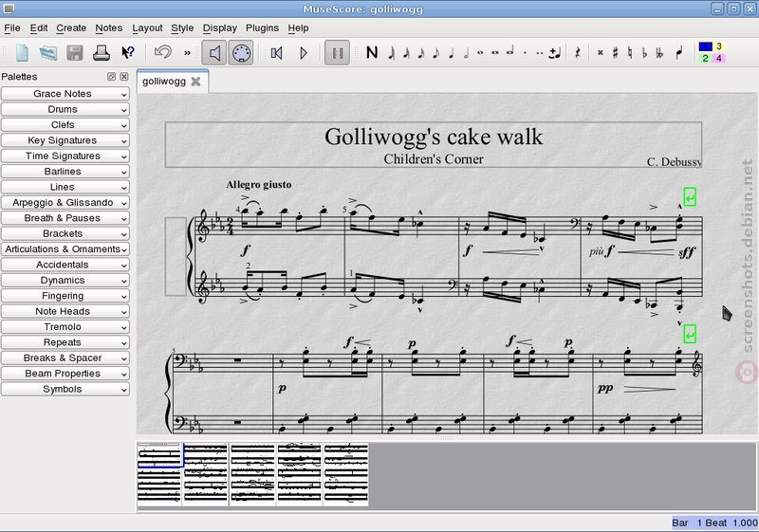Image resolution: width=759 pixels, height=532 pixels.
Task: Undo the last action
Action: 163,52
